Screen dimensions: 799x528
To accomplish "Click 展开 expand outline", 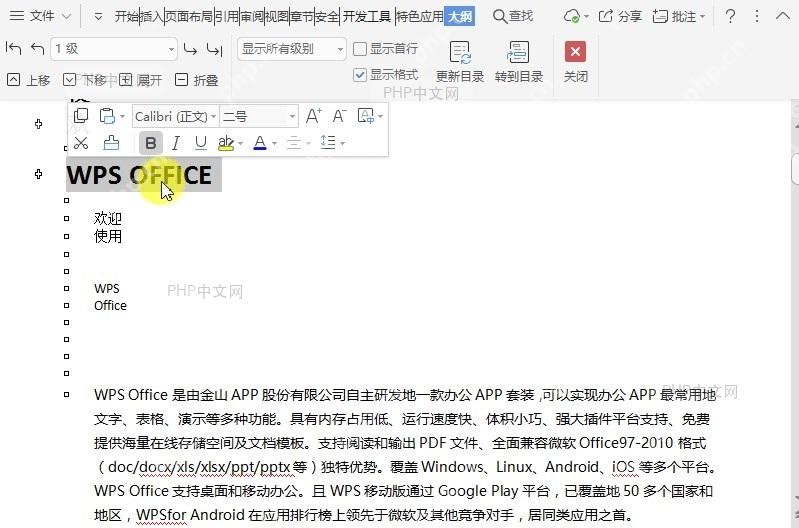I will 141,80.
